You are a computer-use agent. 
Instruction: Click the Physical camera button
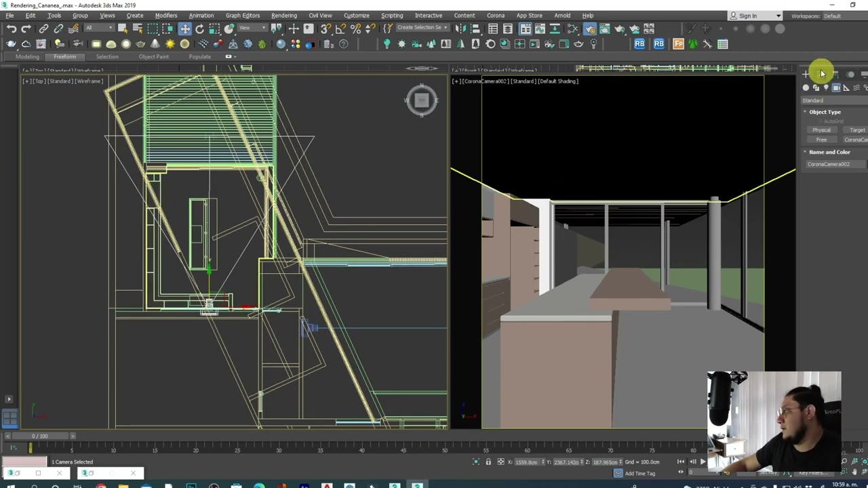[821, 130]
